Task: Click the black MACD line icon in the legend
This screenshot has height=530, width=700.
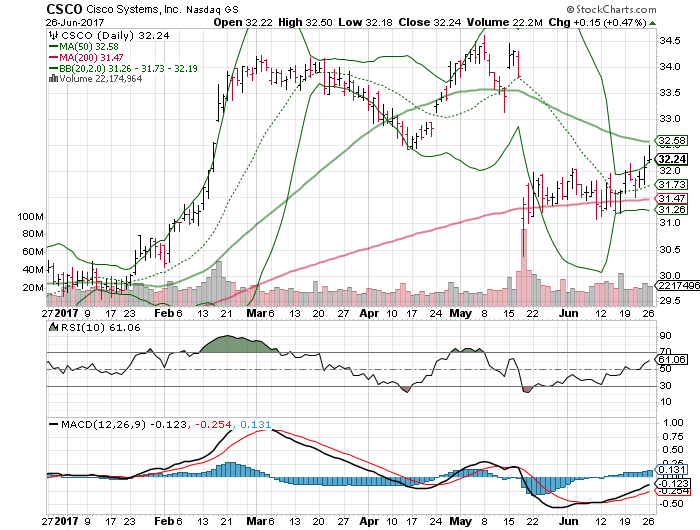Action: (54, 424)
